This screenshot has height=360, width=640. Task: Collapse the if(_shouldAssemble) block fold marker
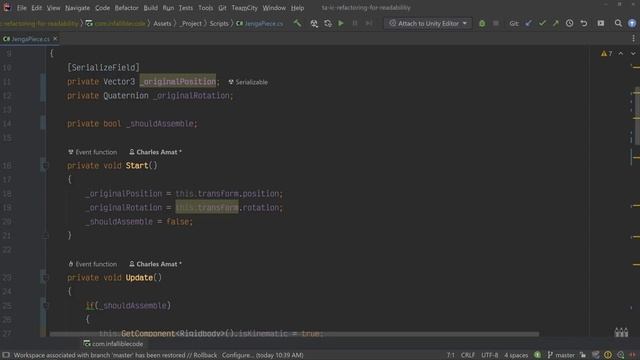click(45, 306)
